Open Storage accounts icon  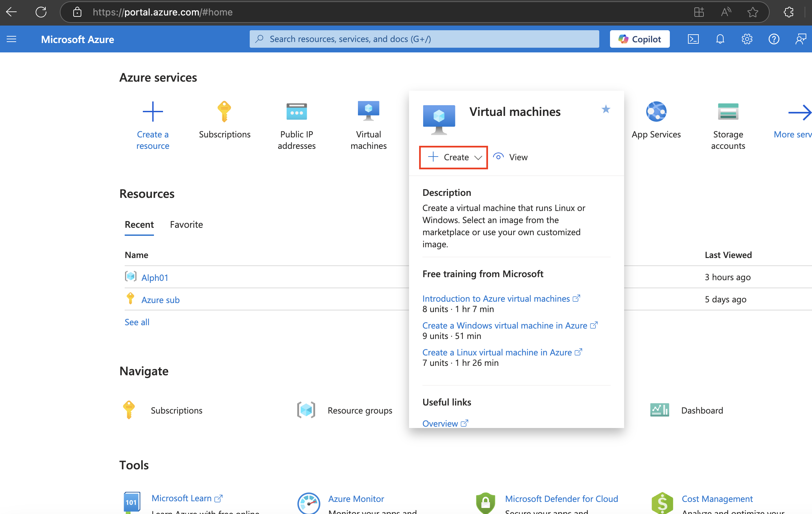click(x=728, y=112)
